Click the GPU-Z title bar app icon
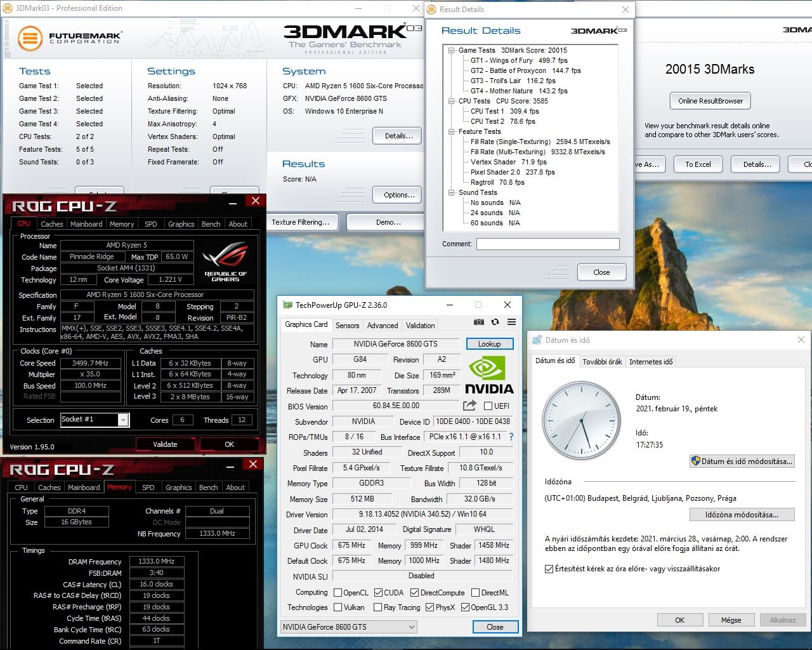 (x=287, y=305)
